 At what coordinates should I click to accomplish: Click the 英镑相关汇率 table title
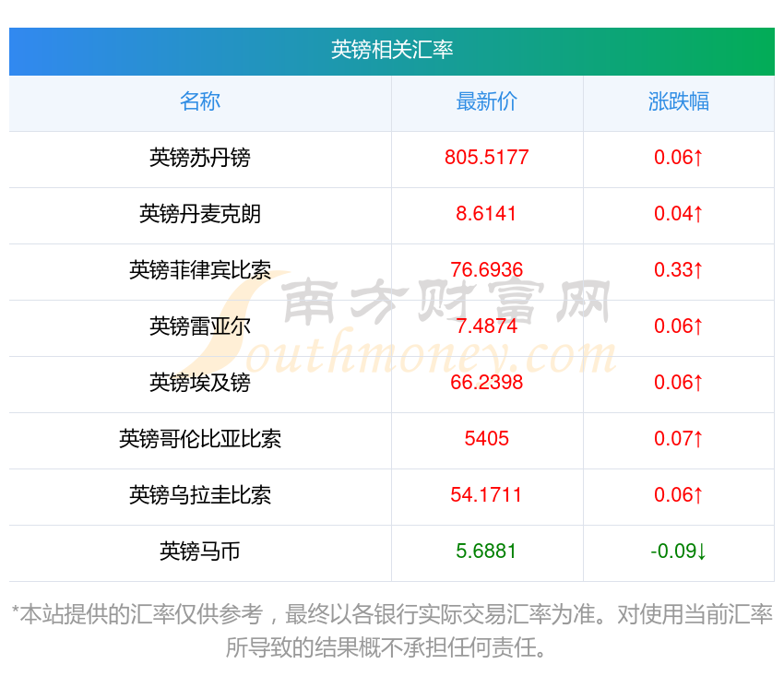pyautogui.click(x=391, y=50)
